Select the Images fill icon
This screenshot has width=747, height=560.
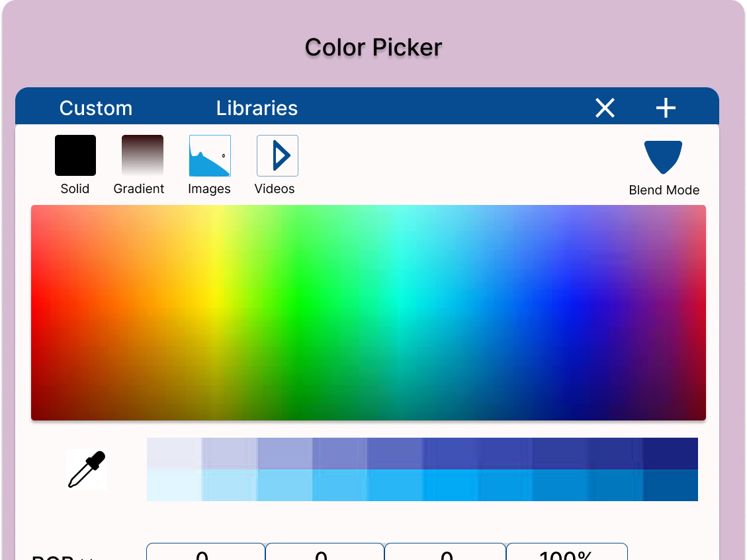(209, 155)
